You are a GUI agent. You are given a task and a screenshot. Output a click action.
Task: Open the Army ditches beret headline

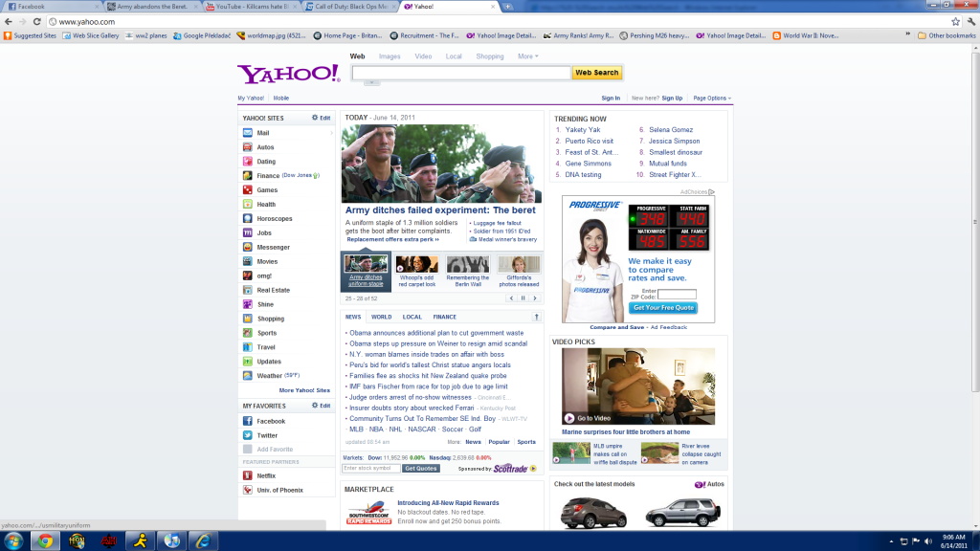(x=440, y=210)
